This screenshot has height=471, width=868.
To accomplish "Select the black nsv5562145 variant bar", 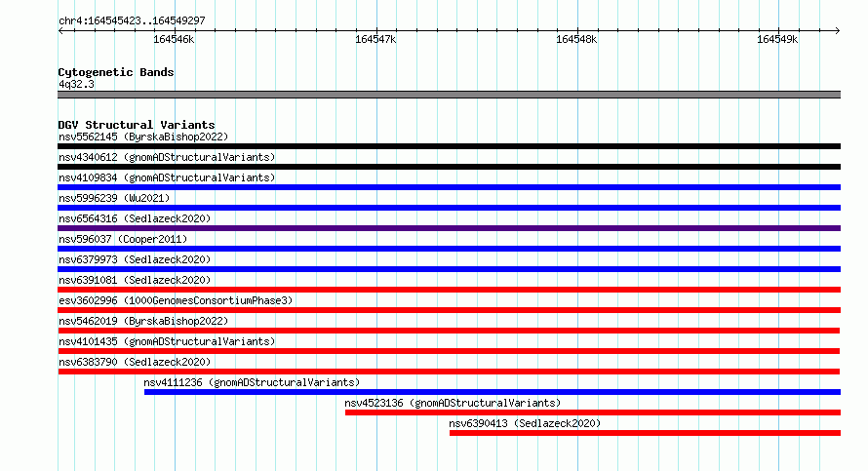I will tap(449, 146).
